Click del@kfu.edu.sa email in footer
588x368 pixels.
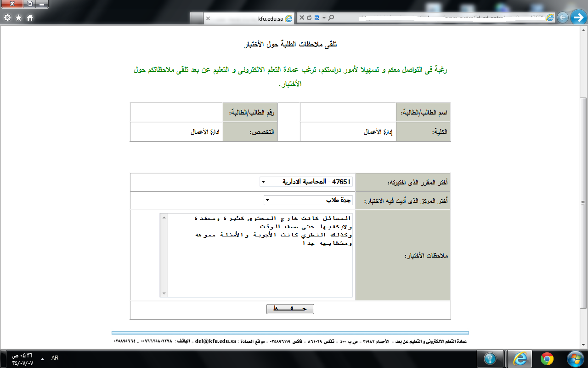[215, 341]
